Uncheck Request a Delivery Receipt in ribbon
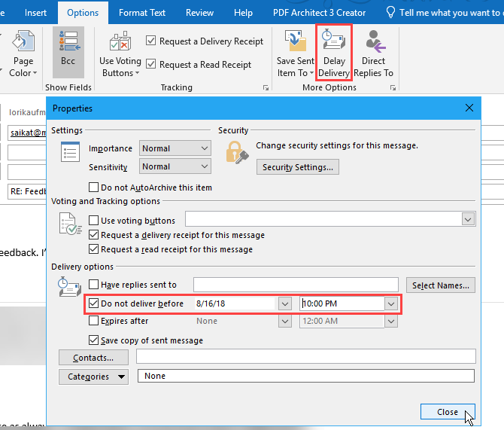This screenshot has height=430, width=504. point(150,41)
